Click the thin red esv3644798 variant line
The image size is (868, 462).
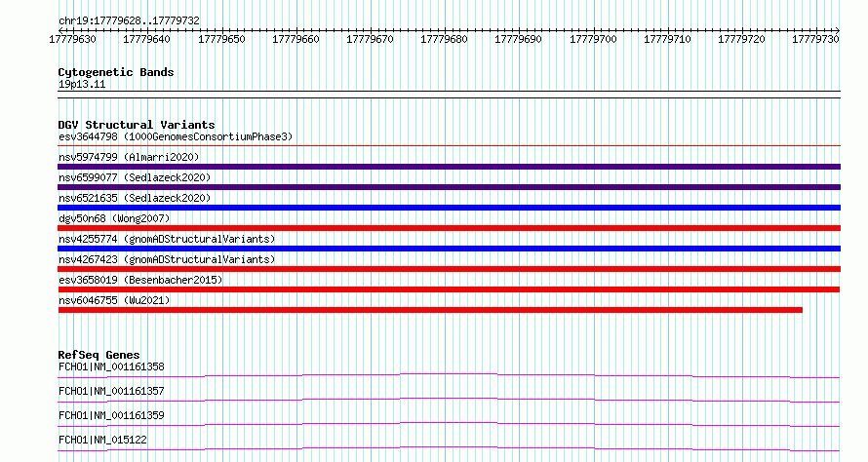(449, 146)
